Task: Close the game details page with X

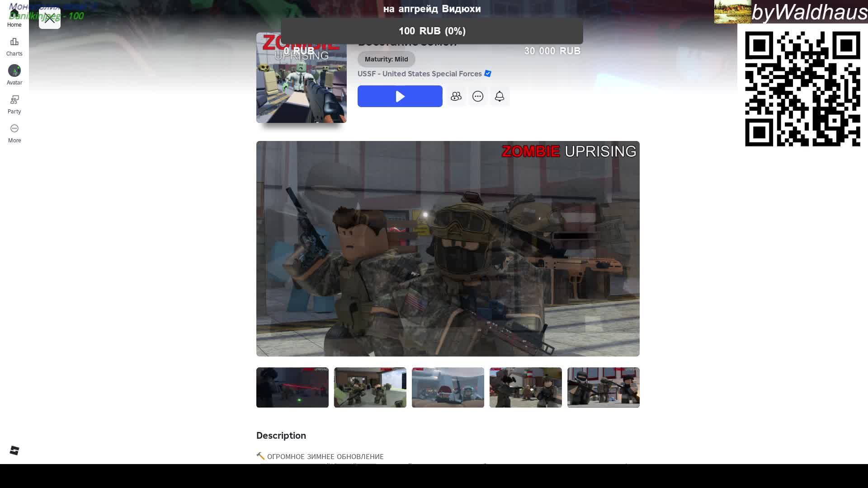Action: point(50,18)
